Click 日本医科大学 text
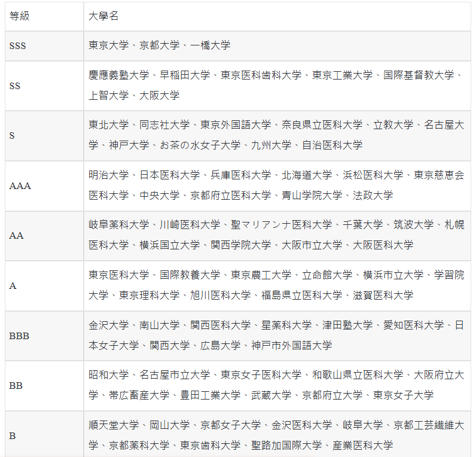Image resolution: width=476 pixels, height=457 pixels. point(169,175)
